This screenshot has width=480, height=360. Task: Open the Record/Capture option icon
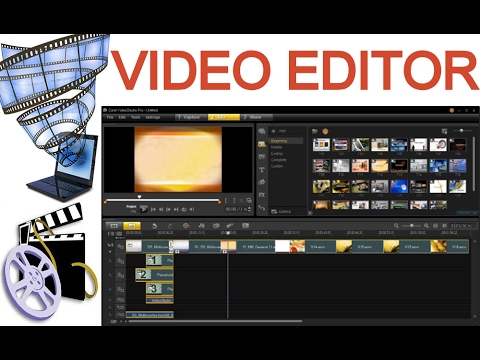click(x=186, y=226)
